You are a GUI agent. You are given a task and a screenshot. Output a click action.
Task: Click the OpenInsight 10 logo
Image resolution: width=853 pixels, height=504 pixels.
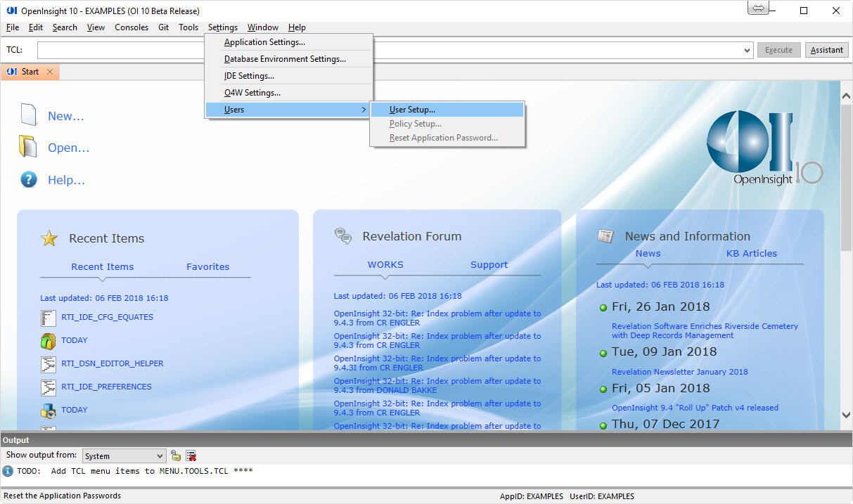click(764, 148)
